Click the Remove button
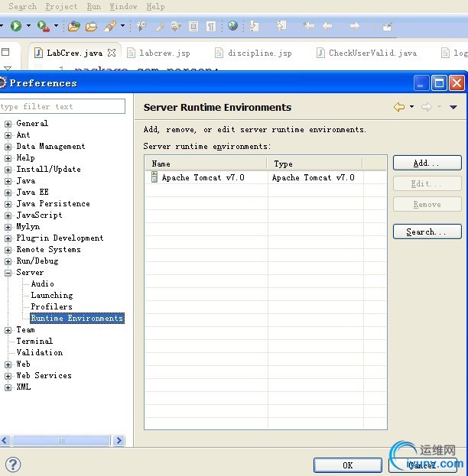Screen dimensions: 468x476 coord(427,204)
